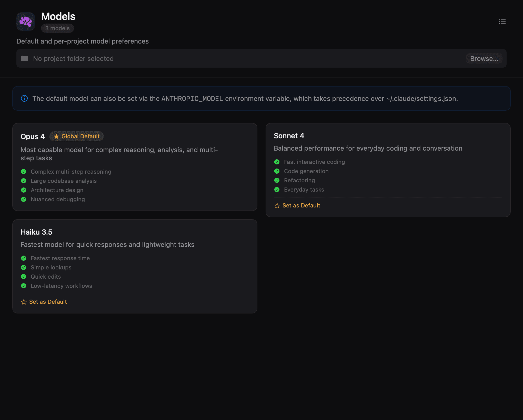The width and height of the screenshot is (523, 420).
Task: Set Sonnet 4 as Default
Action: coord(301,206)
